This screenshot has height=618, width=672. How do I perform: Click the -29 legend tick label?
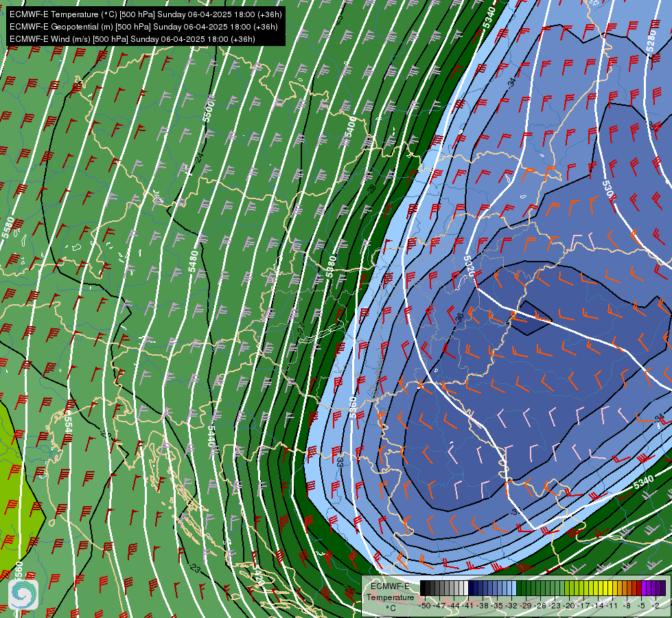526,606
